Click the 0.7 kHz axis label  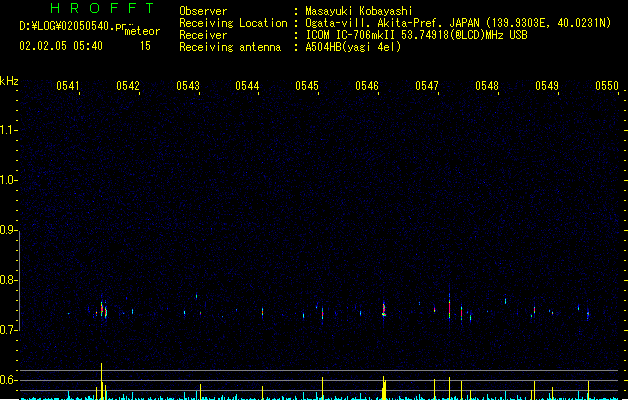click(x=8, y=330)
